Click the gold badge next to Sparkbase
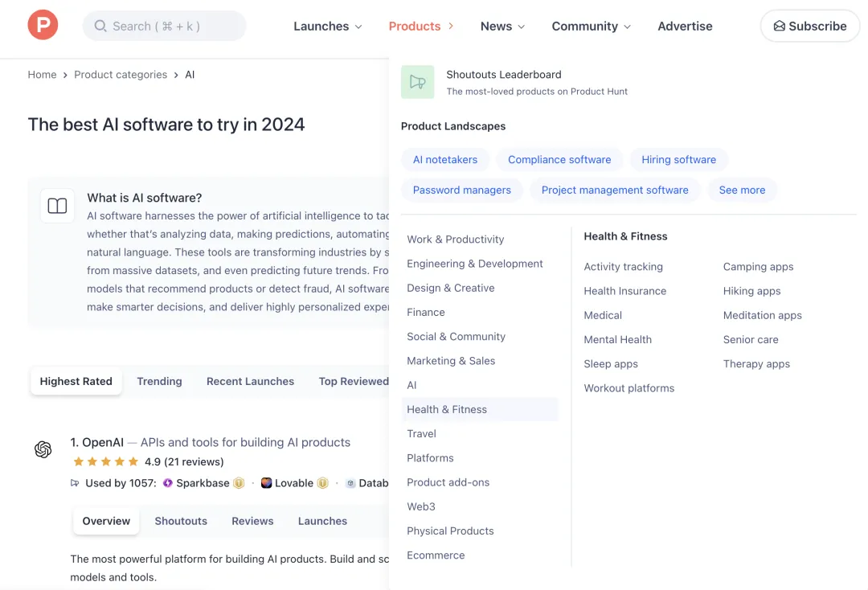 (x=239, y=483)
